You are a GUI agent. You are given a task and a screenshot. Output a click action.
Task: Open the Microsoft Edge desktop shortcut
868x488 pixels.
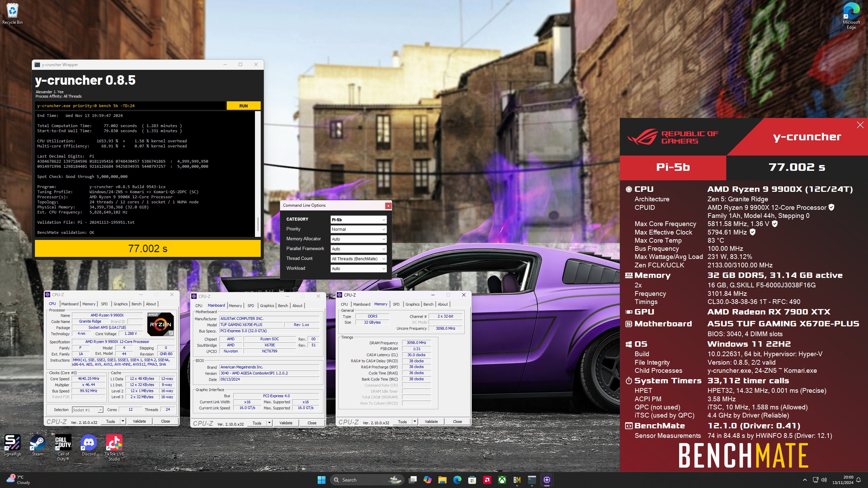851,15
